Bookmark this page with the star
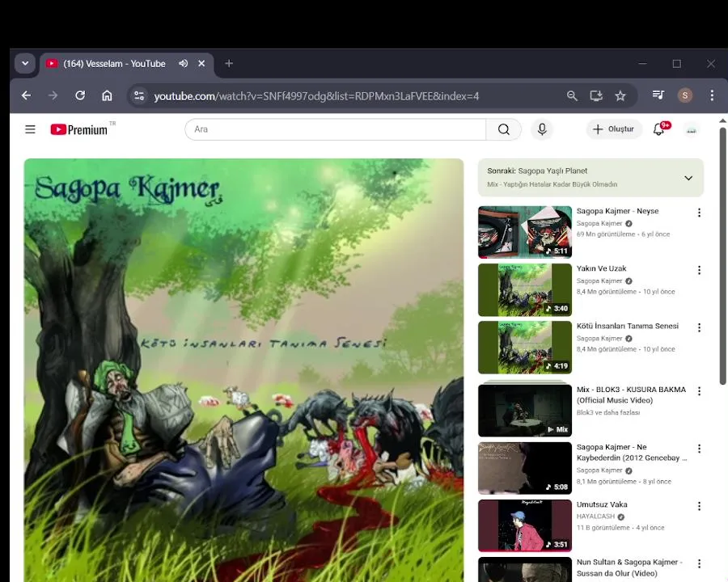This screenshot has width=728, height=582. click(x=620, y=95)
